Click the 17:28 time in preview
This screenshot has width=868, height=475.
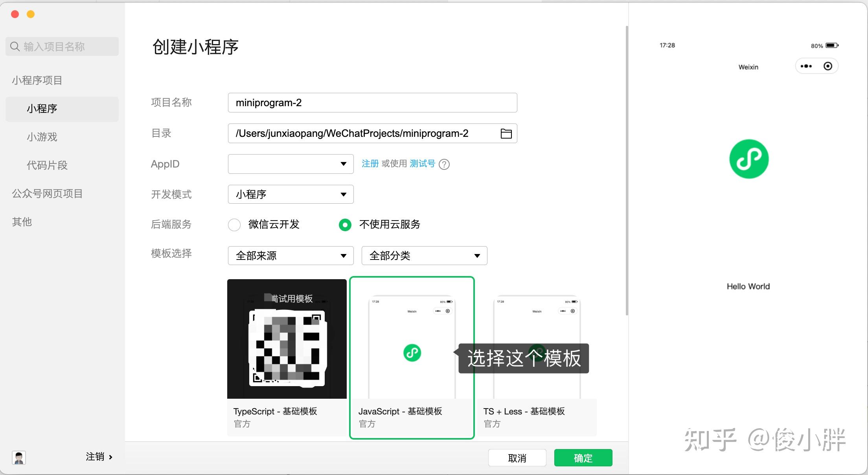[667, 45]
